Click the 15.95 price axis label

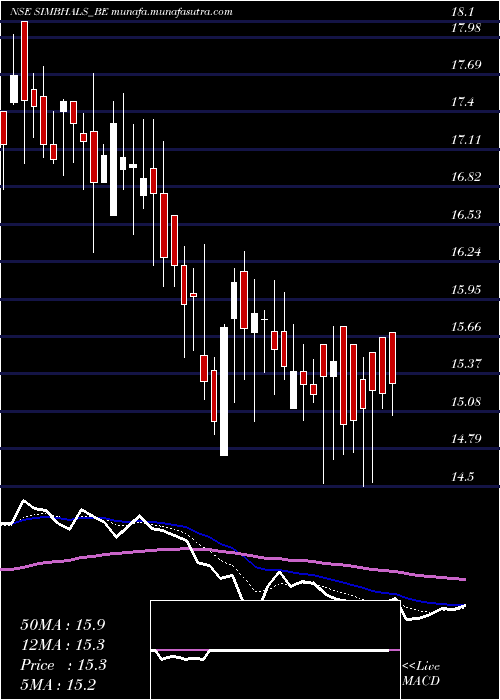[x=466, y=289]
